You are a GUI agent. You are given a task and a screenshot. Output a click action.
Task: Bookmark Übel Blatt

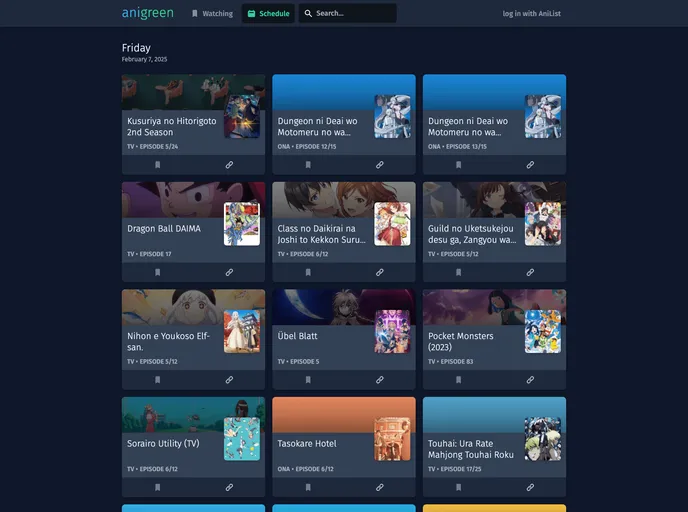click(308, 380)
